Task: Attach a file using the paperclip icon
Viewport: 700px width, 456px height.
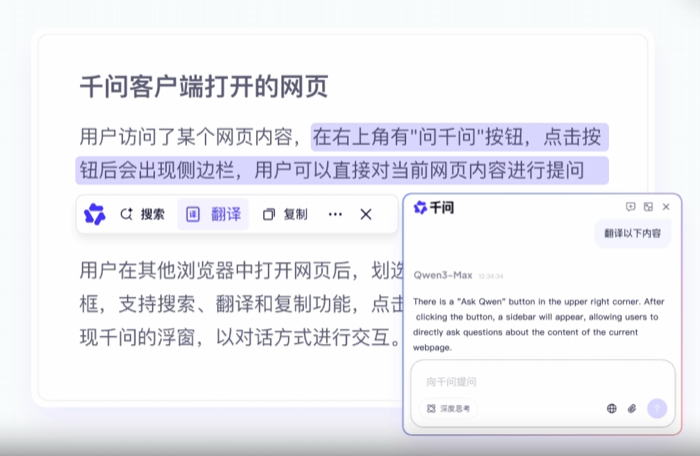Action: [632, 408]
